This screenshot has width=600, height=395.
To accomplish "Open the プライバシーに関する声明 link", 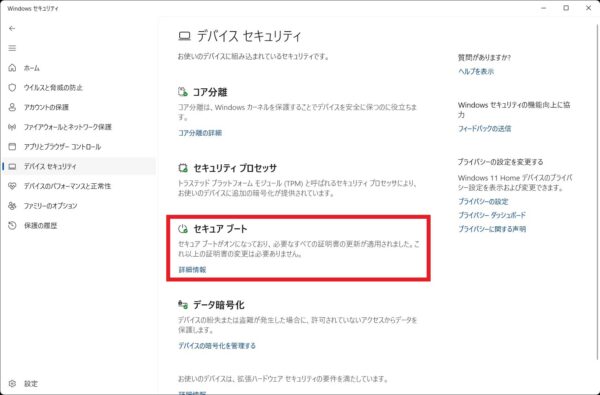I will [x=492, y=229].
